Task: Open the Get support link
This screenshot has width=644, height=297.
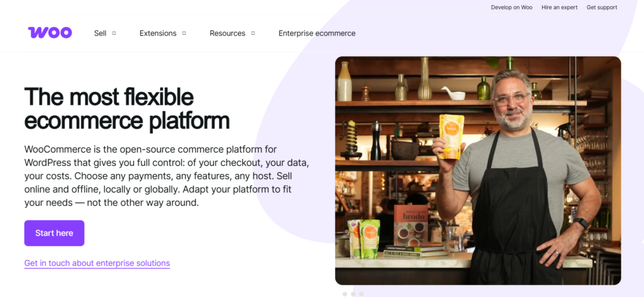Action: (x=602, y=8)
